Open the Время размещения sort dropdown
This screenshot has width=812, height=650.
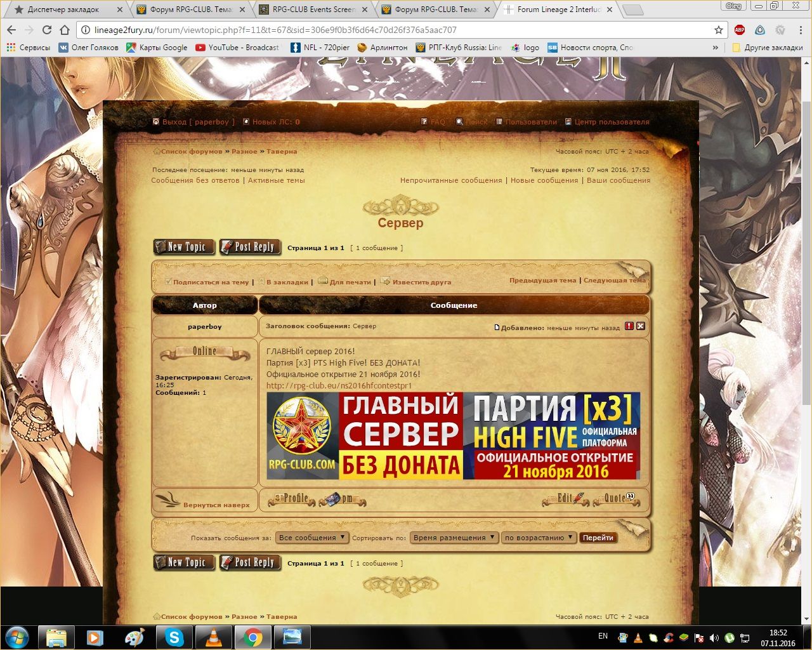454,538
